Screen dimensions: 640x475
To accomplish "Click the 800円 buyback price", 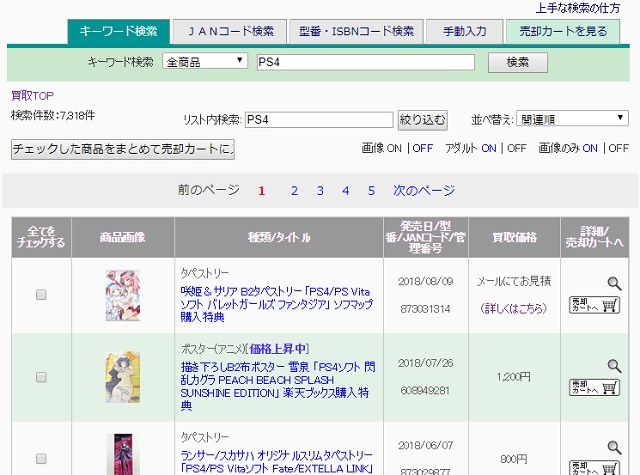I will tap(514, 459).
